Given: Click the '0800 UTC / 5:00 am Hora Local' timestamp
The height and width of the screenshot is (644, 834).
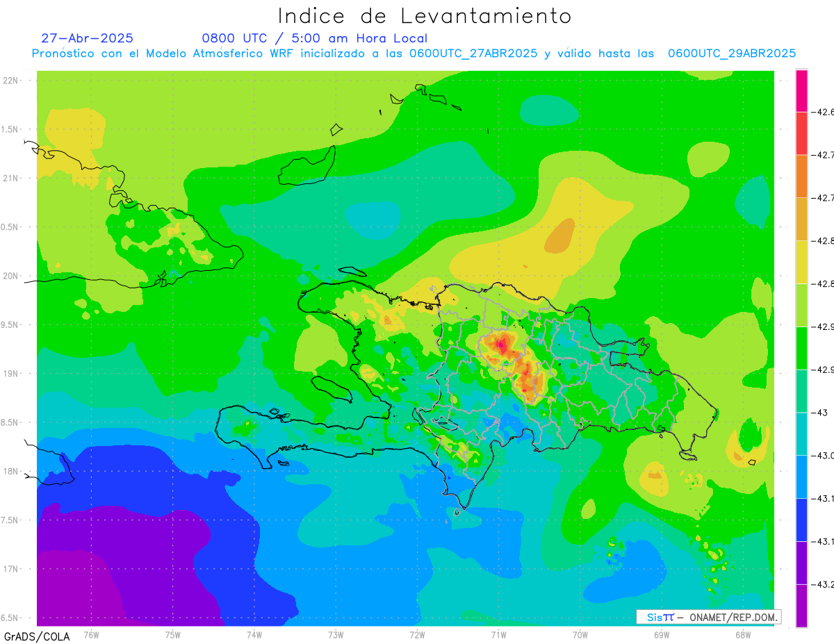Looking at the screenshot, I should [314, 38].
